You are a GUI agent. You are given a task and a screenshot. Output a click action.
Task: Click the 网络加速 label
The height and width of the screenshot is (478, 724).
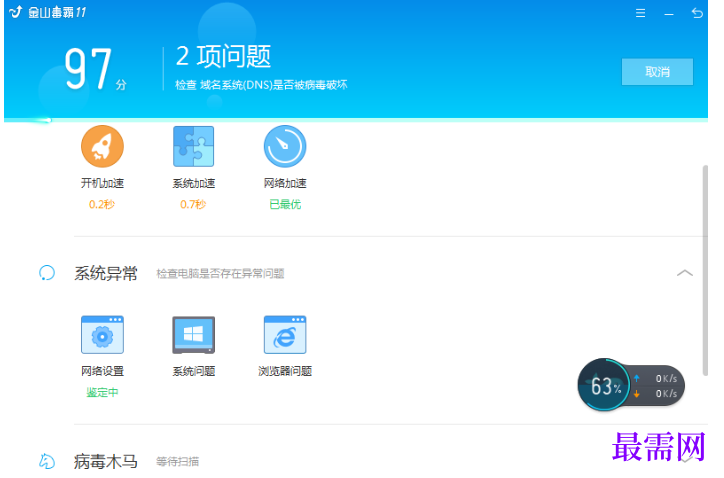pyautogui.click(x=285, y=183)
